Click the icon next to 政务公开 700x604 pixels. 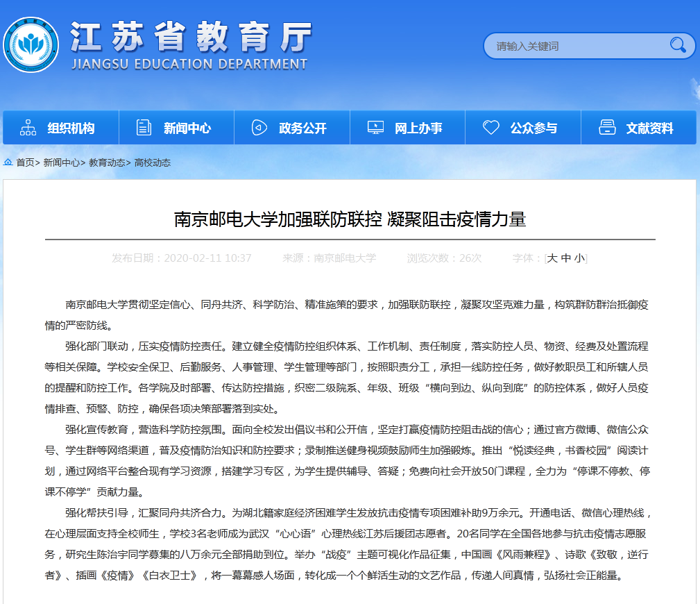coord(259,128)
